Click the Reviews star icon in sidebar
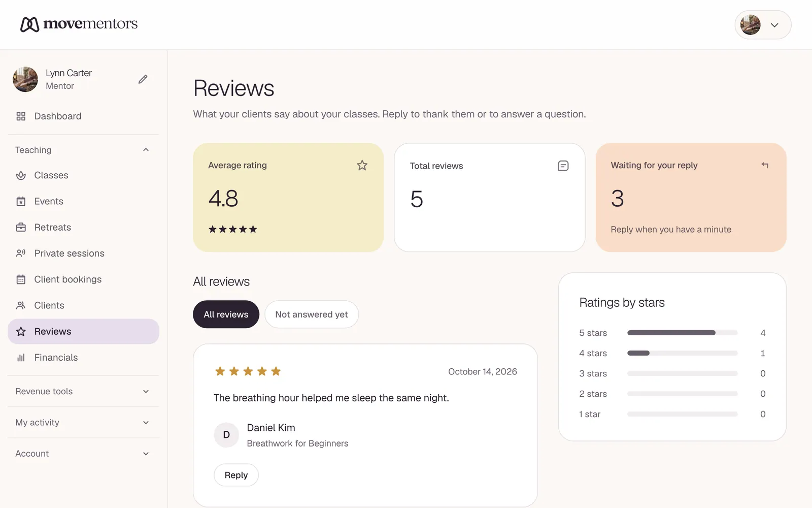 click(x=21, y=332)
